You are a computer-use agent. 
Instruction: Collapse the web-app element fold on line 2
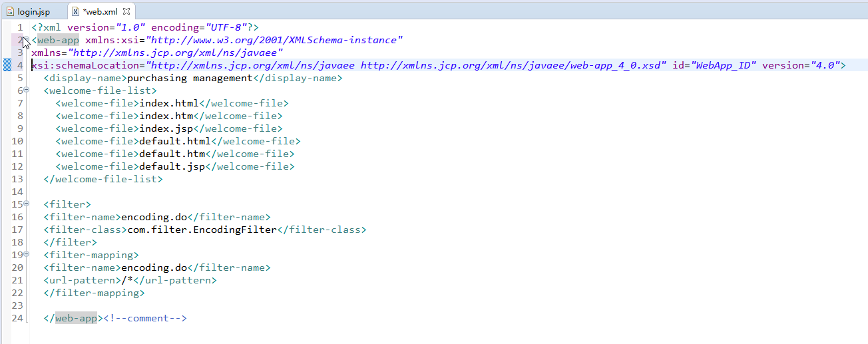pos(27,40)
